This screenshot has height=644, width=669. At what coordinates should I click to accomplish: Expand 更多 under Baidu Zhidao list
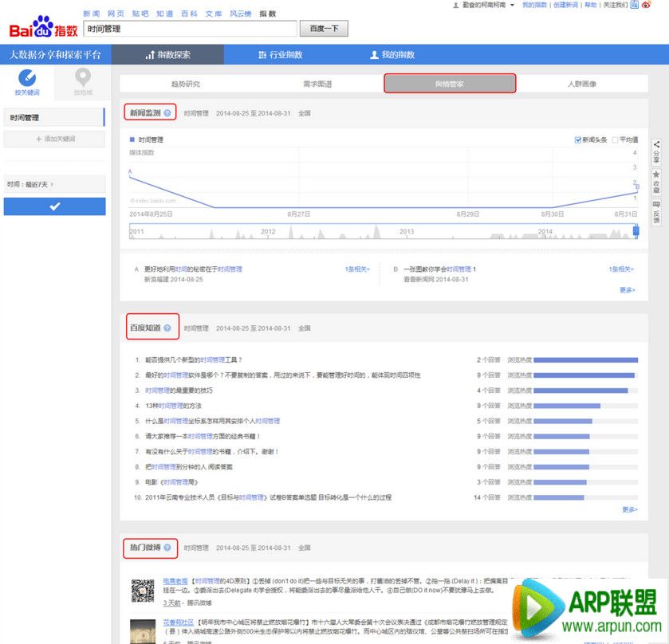pos(628,509)
